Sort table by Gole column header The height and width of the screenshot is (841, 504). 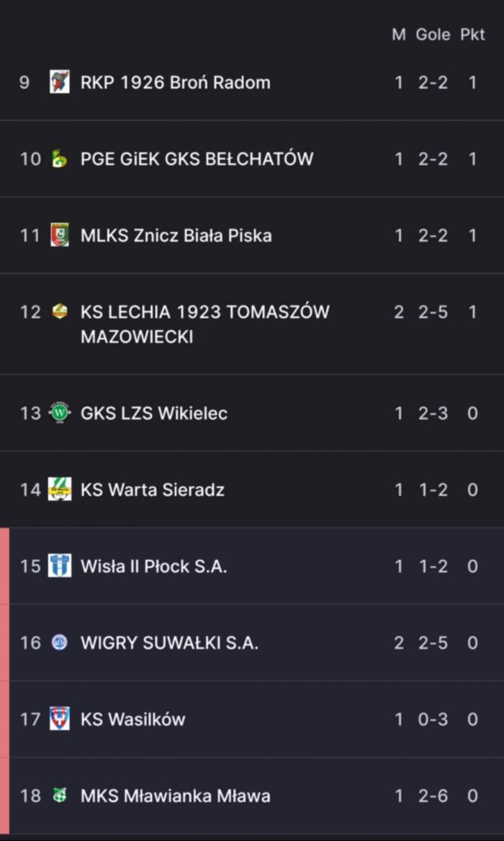click(x=433, y=35)
